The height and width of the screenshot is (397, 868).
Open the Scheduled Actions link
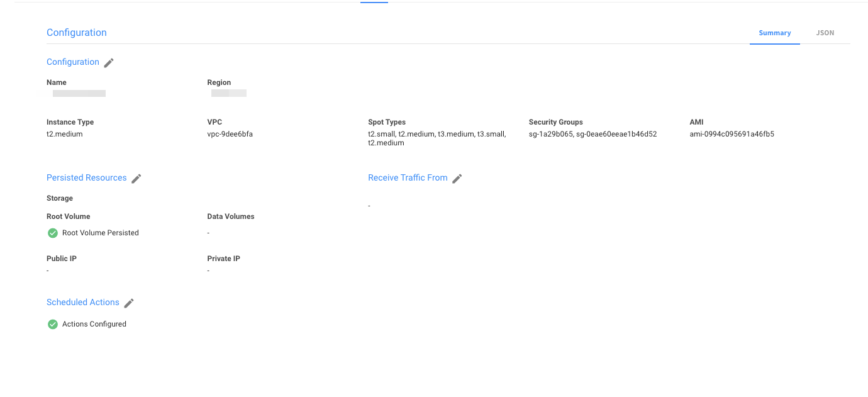click(83, 302)
